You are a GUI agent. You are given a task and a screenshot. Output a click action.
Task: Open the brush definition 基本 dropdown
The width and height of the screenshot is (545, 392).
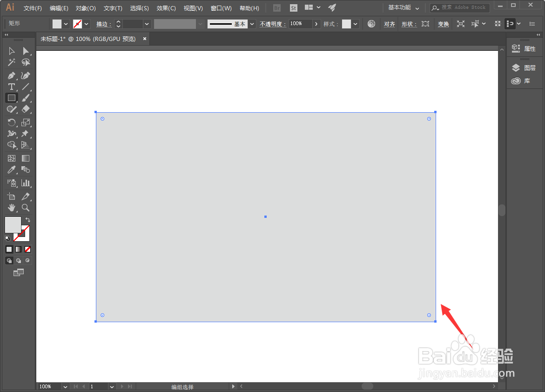[252, 24]
